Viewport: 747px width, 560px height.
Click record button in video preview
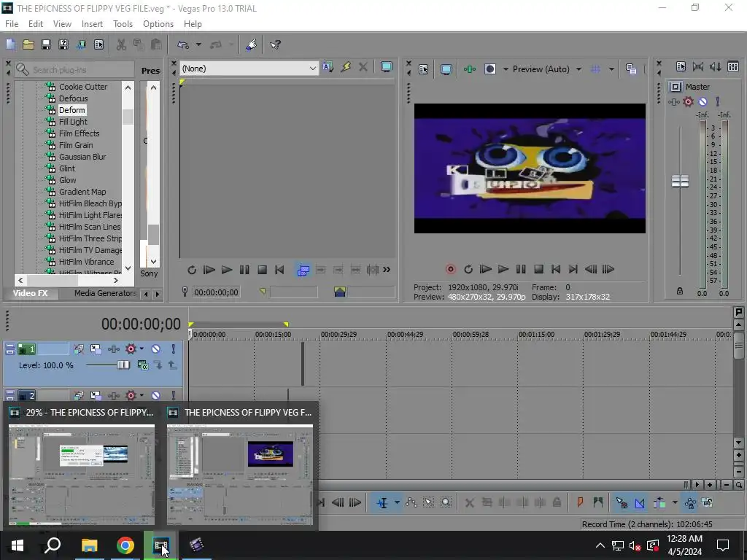(x=451, y=270)
